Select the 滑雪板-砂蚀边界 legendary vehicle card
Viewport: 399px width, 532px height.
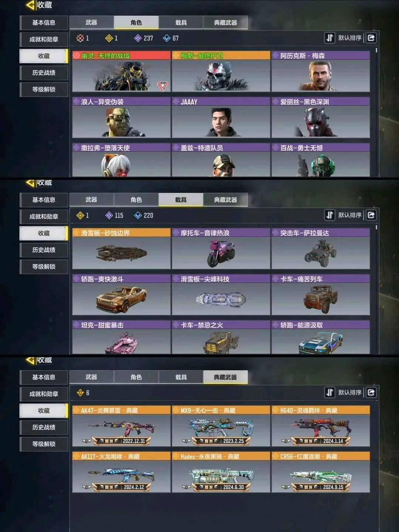tap(122, 249)
